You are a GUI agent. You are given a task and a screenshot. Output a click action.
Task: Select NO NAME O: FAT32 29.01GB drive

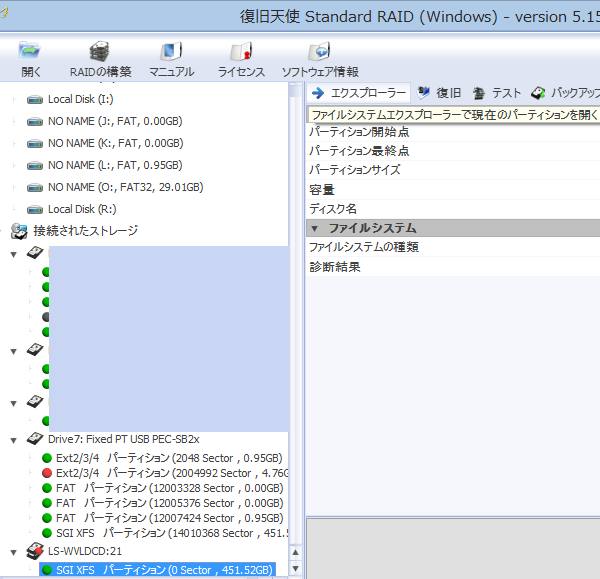pyautogui.click(x=125, y=187)
